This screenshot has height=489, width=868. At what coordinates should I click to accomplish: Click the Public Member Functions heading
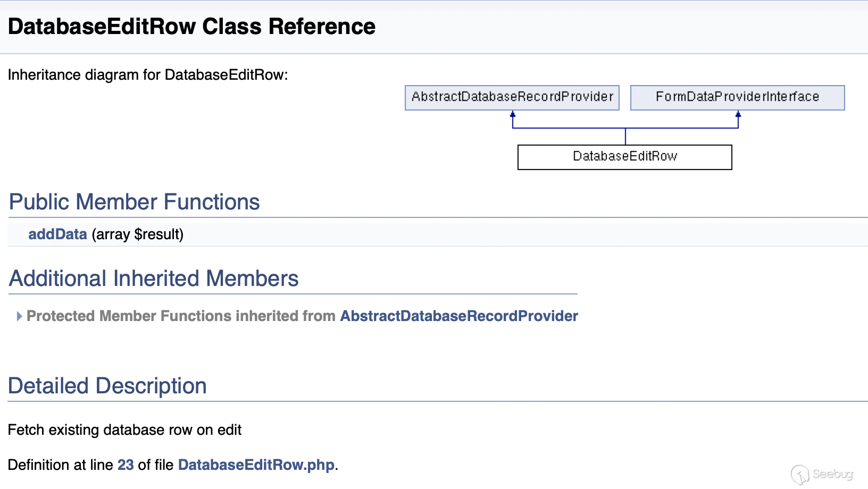pyautogui.click(x=135, y=202)
